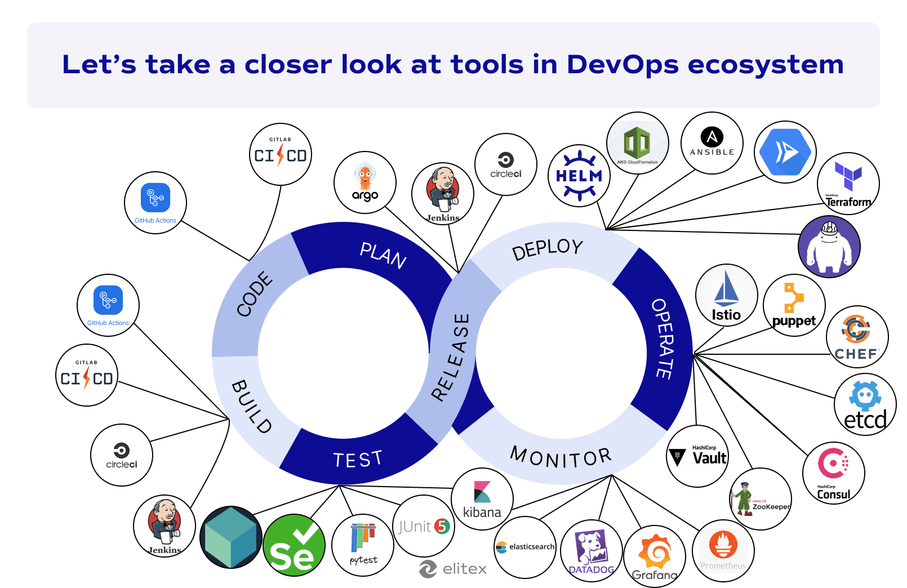907x588 pixels.
Task: Click the GitHub Actions logo linked to CODE
Action: tap(155, 203)
